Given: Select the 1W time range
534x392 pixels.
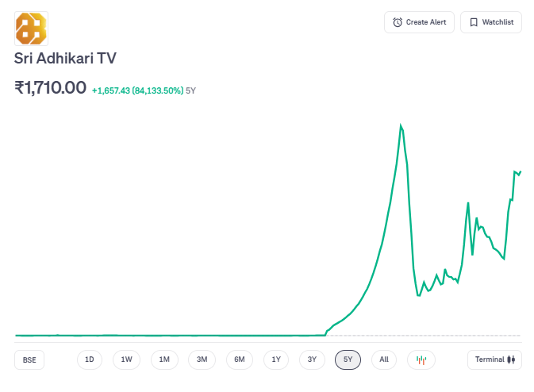Looking at the screenshot, I should (127, 359).
